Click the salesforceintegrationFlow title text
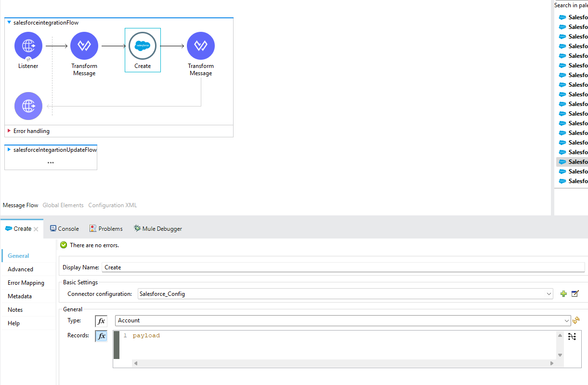Image resolution: width=588 pixels, height=385 pixels. [46, 23]
